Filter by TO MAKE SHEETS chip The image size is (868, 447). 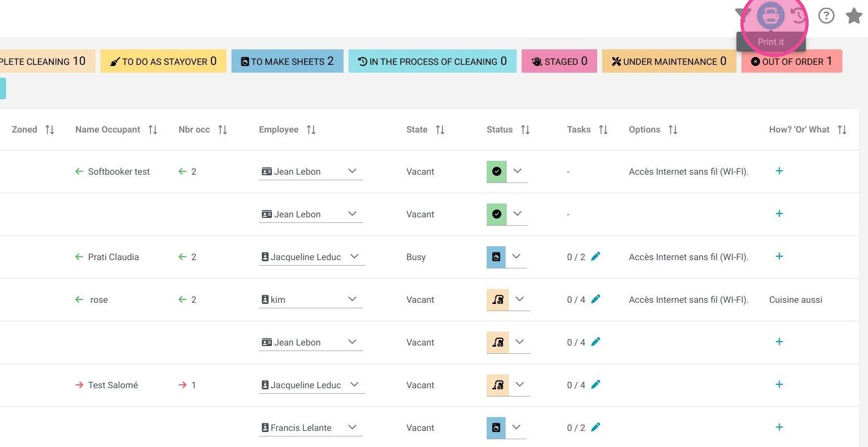tap(287, 61)
